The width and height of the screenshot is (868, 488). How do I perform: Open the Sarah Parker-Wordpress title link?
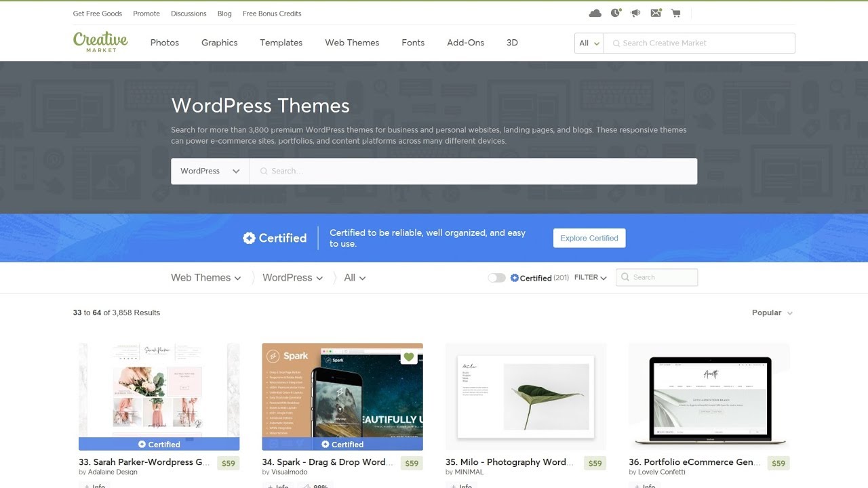click(145, 462)
